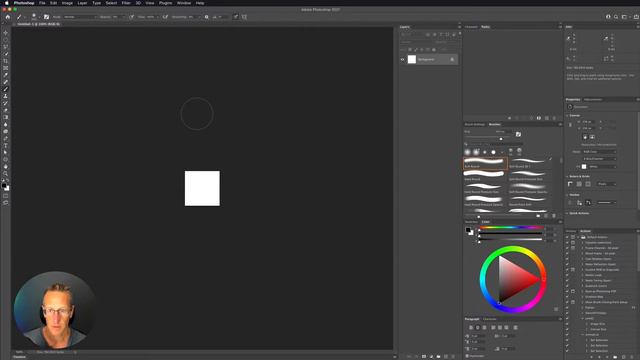The image size is (640, 360).
Task: Expand the Quick Actions section
Action: pos(567,213)
